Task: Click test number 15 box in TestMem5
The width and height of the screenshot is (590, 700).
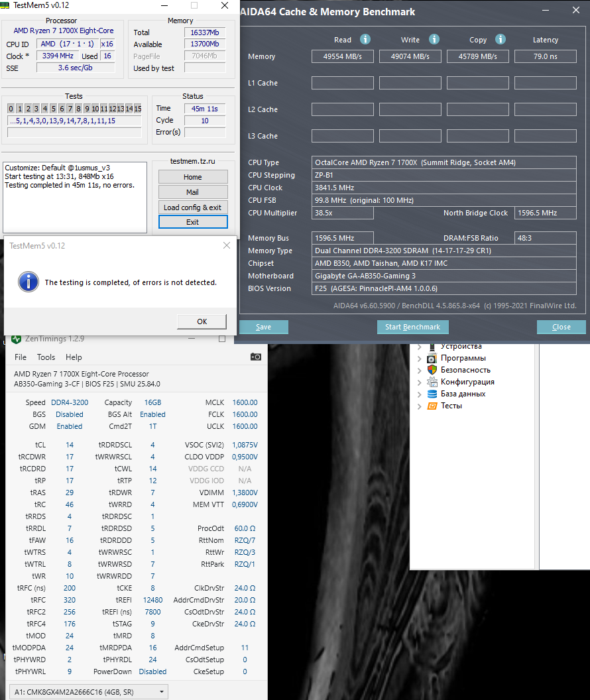Action: 137,109
